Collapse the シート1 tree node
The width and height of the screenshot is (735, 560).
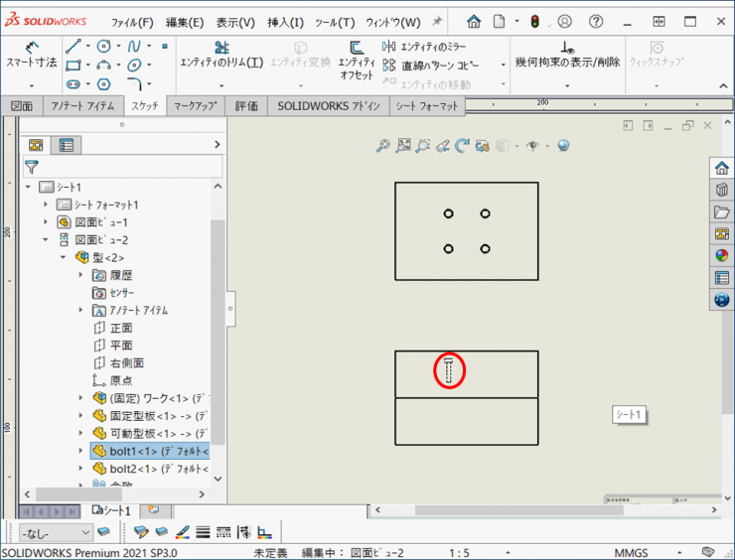(x=28, y=187)
